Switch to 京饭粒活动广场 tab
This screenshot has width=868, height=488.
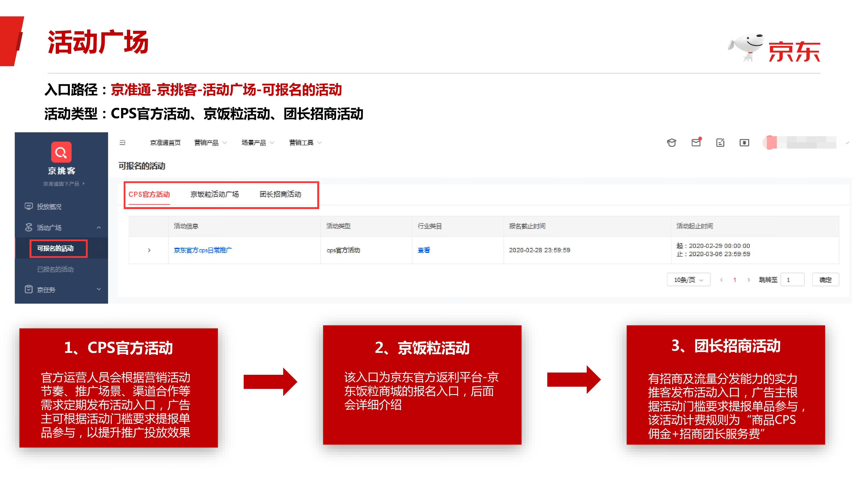tap(215, 194)
